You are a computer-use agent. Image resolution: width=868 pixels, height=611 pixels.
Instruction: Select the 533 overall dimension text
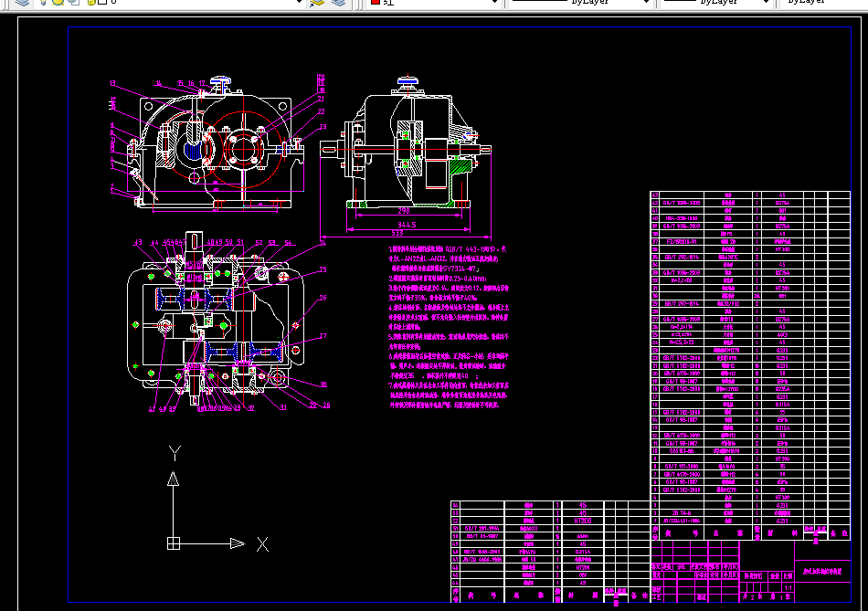(397, 233)
